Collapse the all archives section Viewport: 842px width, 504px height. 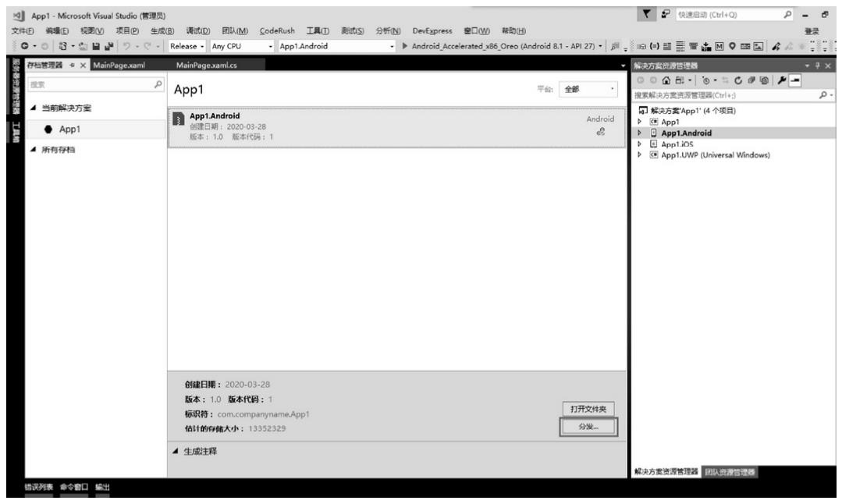tap(34, 149)
